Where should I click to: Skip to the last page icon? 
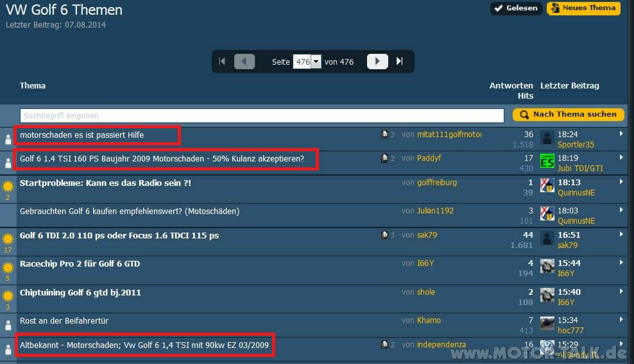[400, 62]
